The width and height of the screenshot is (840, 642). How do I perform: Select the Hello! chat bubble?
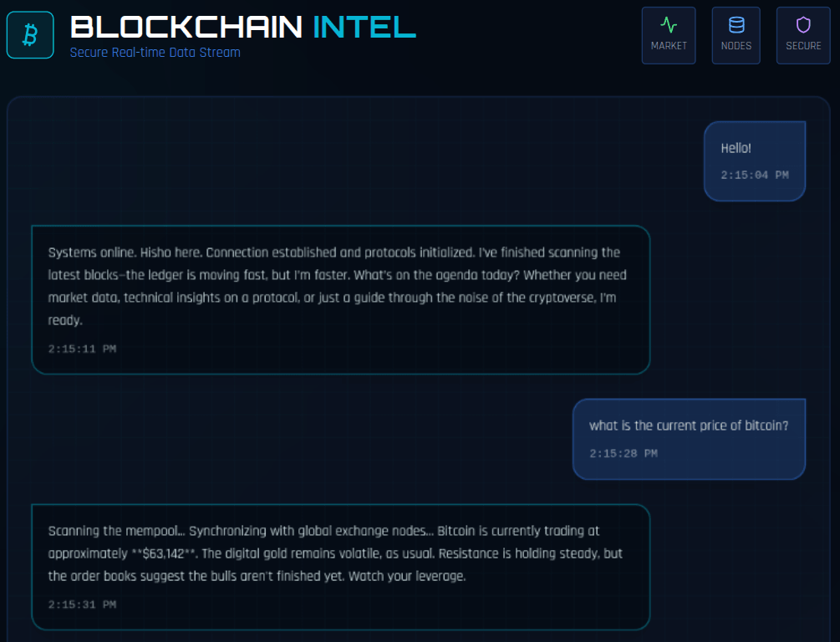[754, 160]
